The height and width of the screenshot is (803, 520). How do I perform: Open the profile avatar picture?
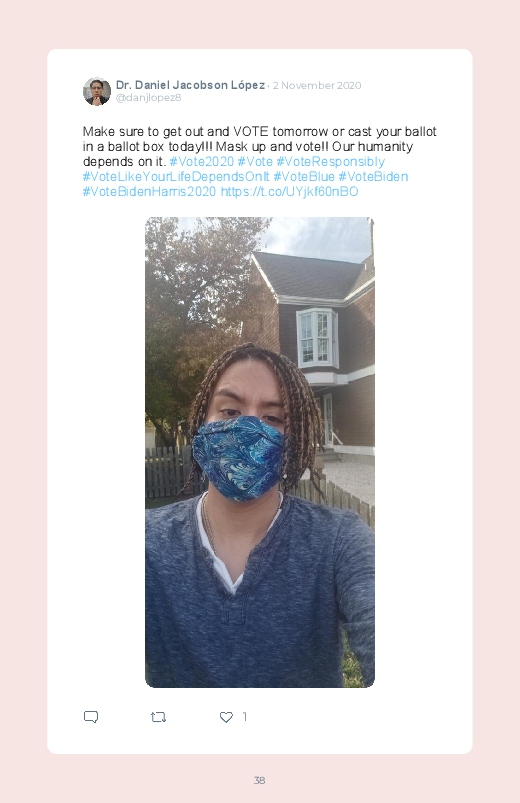click(x=97, y=92)
